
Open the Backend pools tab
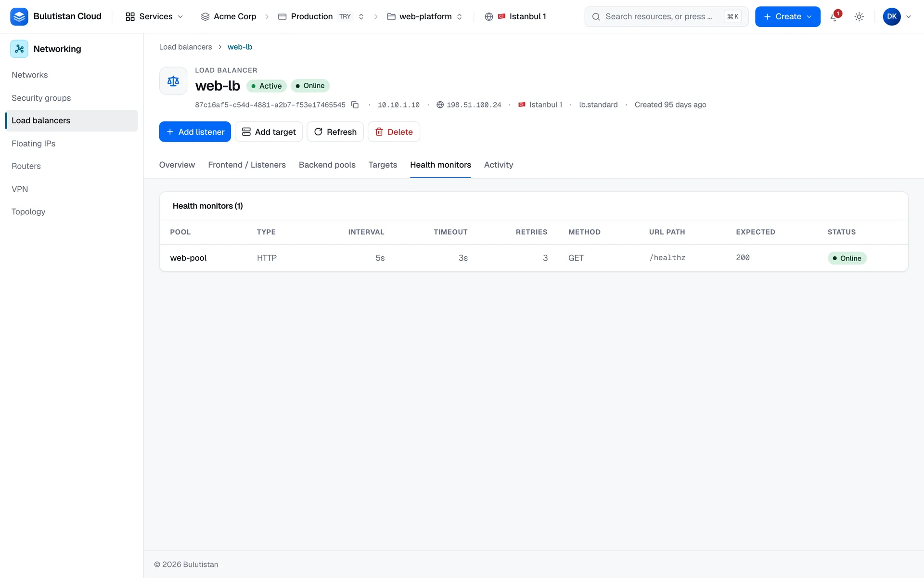[x=327, y=165]
